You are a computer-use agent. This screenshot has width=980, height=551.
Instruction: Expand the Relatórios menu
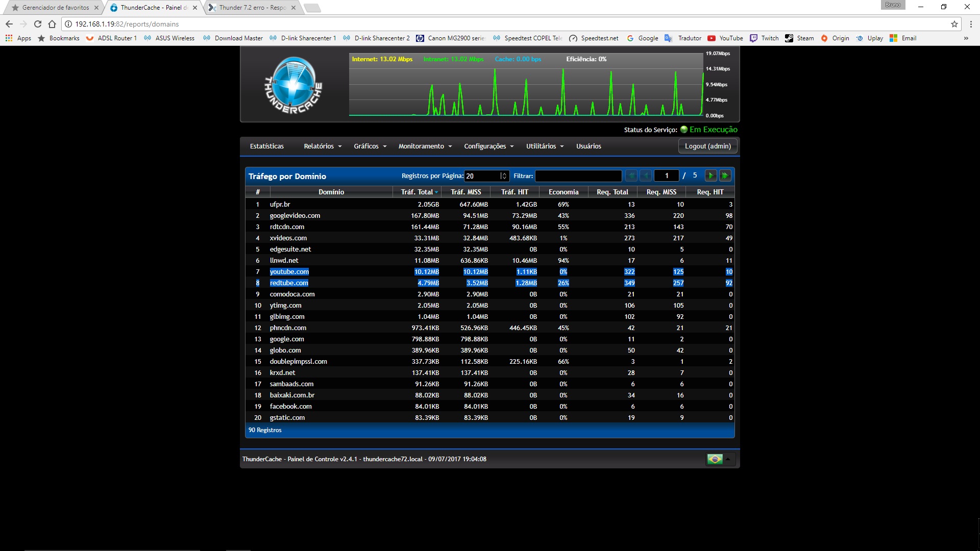click(323, 146)
